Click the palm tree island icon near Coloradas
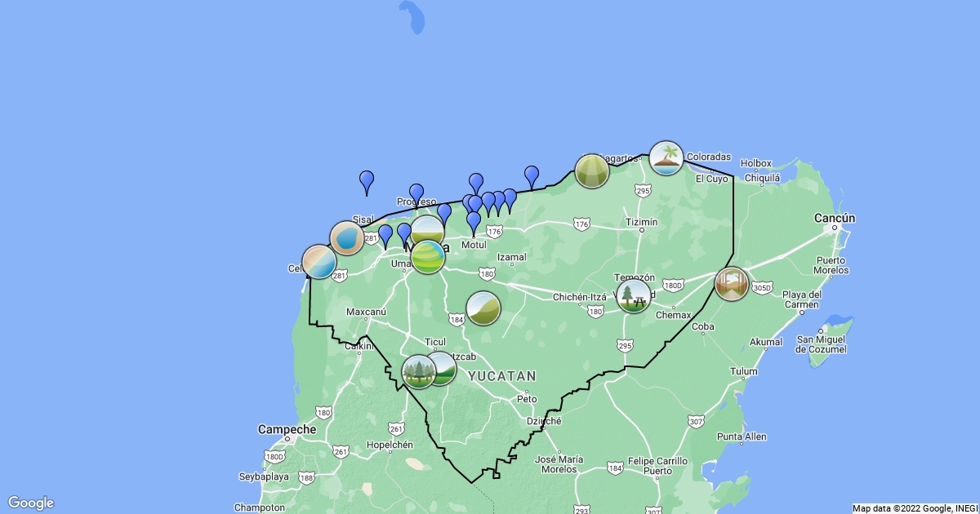This screenshot has width=980, height=514. 666,158
